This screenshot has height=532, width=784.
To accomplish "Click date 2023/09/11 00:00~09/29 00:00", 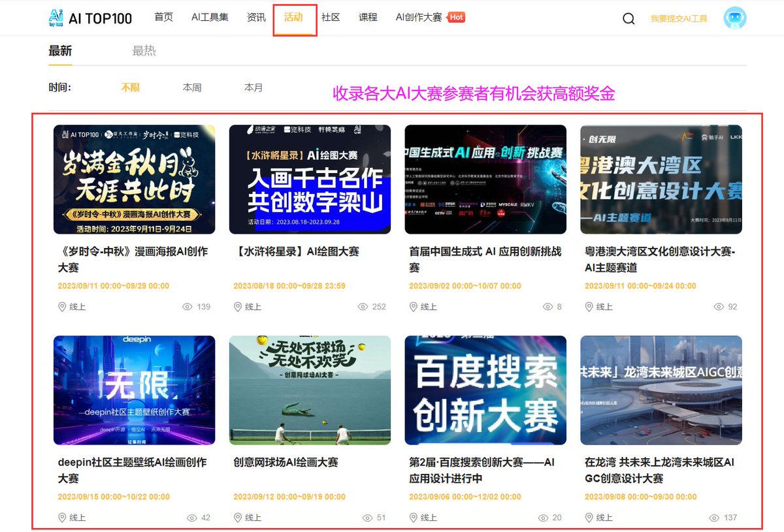I will pyautogui.click(x=114, y=286).
